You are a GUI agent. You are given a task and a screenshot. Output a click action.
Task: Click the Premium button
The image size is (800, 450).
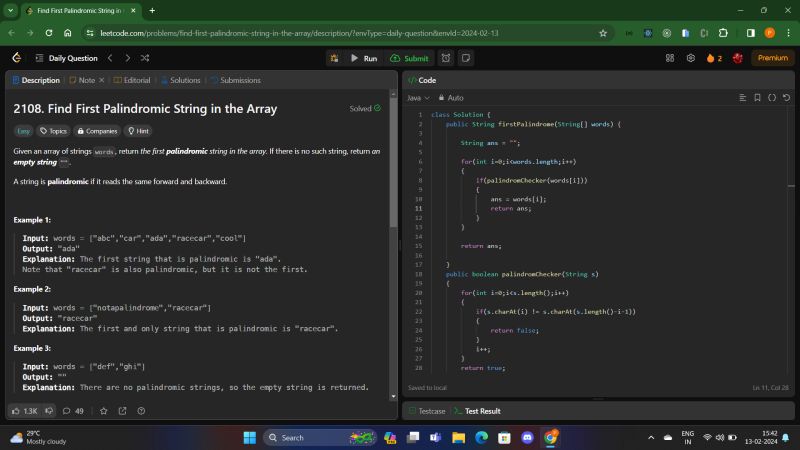(x=772, y=58)
